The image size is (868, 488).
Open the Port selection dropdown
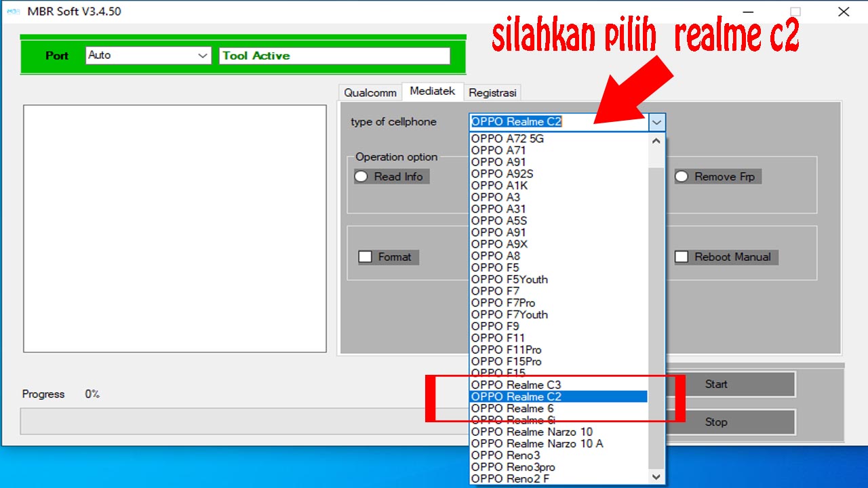coord(203,56)
